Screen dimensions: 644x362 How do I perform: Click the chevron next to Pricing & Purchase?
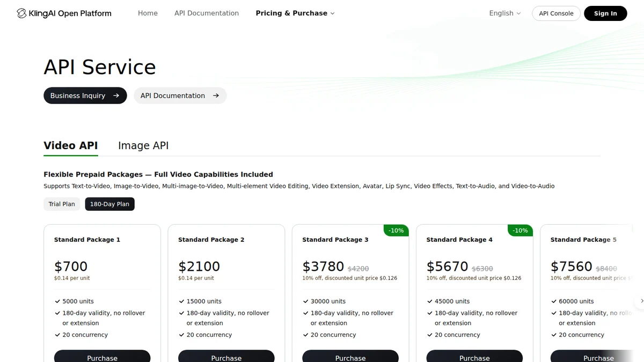[x=332, y=13]
